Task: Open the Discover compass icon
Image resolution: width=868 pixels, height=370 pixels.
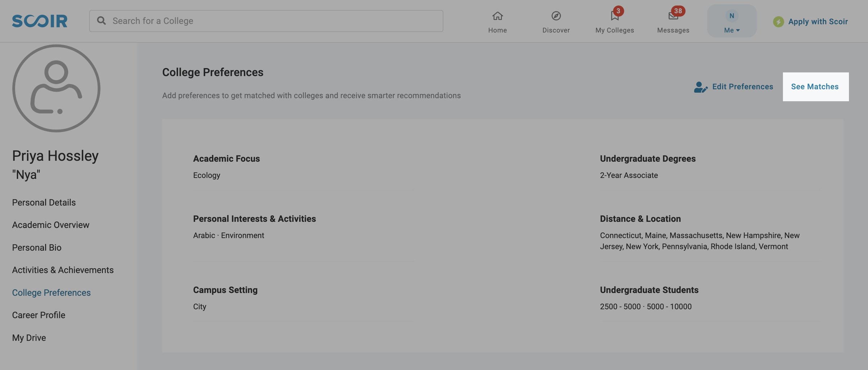Action: (556, 16)
